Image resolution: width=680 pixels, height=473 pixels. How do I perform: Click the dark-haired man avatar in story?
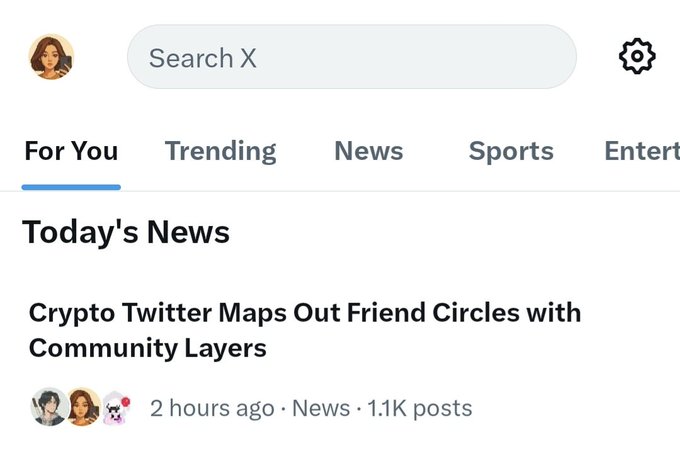(49, 407)
